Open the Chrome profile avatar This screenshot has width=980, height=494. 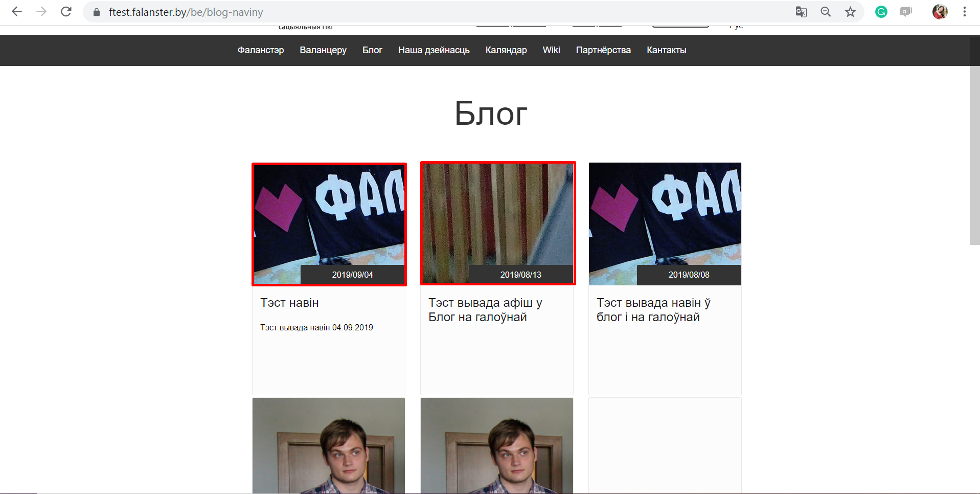[940, 12]
